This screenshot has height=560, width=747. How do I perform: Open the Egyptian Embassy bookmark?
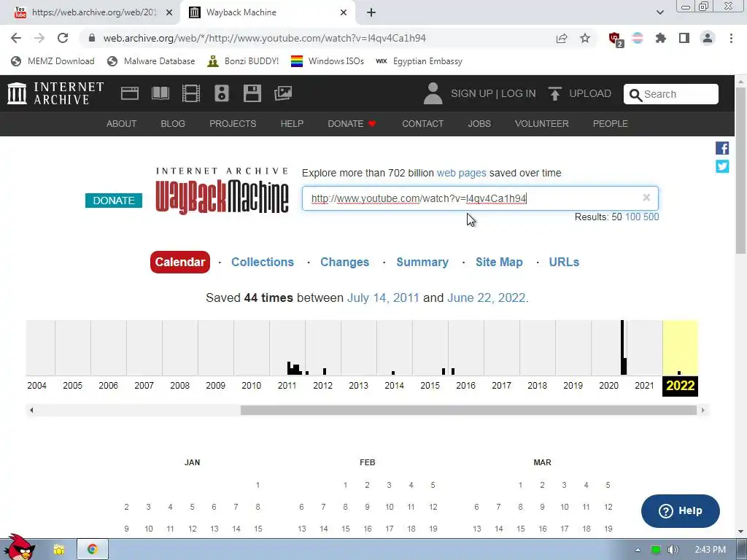[x=419, y=61]
